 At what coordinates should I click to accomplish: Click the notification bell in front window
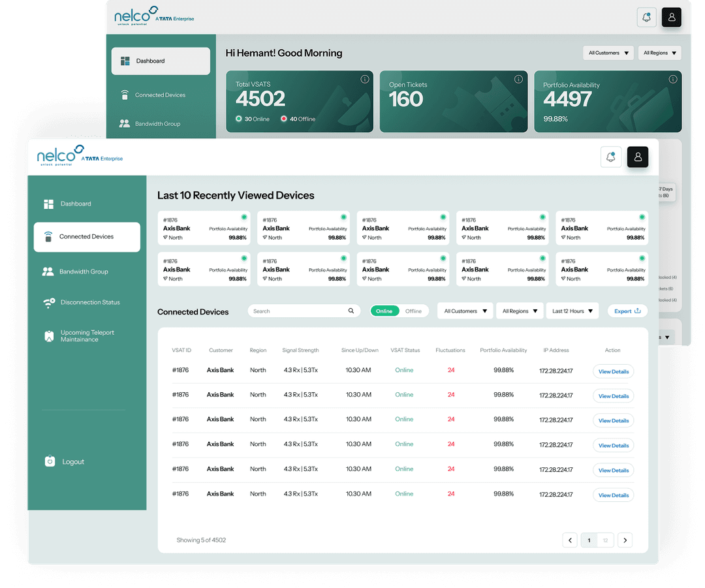tap(610, 157)
